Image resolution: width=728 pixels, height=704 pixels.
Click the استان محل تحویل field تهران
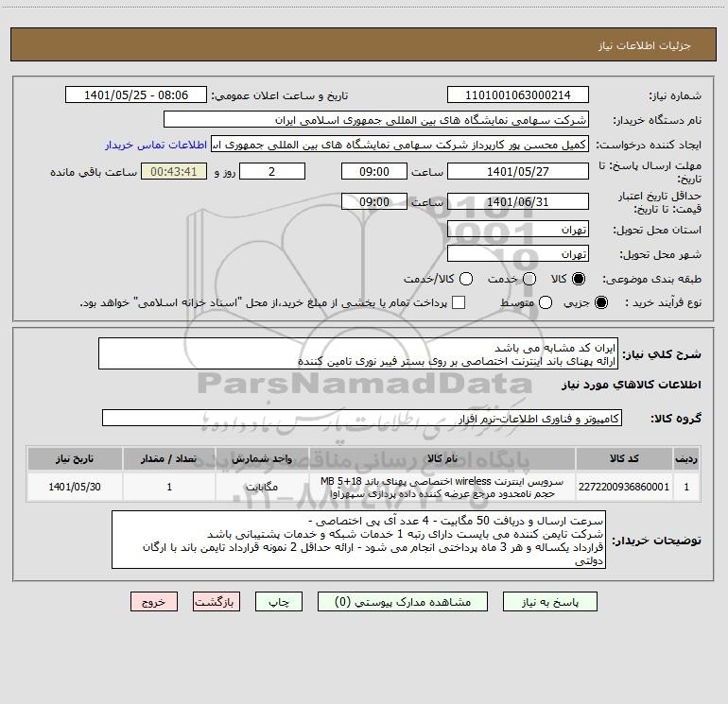coord(518,230)
